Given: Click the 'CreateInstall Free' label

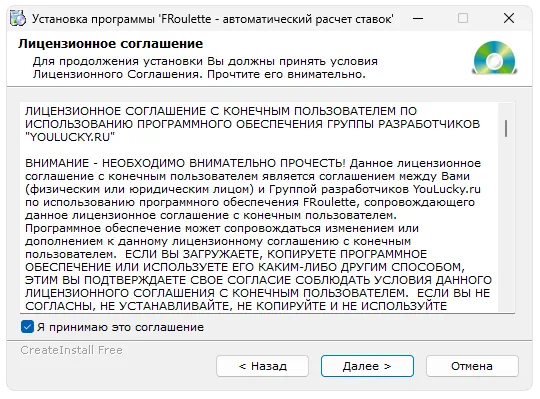Looking at the screenshot, I should point(72,350).
